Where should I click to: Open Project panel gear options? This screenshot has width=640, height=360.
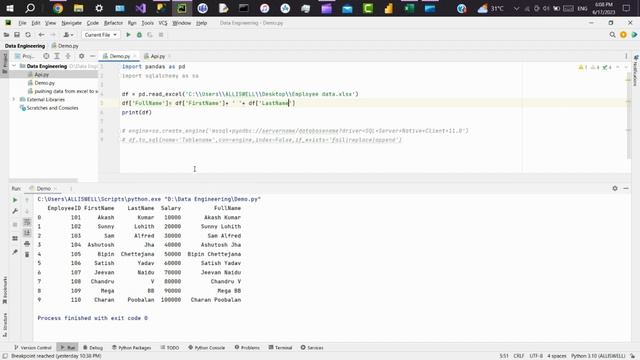pyautogui.click(x=82, y=56)
